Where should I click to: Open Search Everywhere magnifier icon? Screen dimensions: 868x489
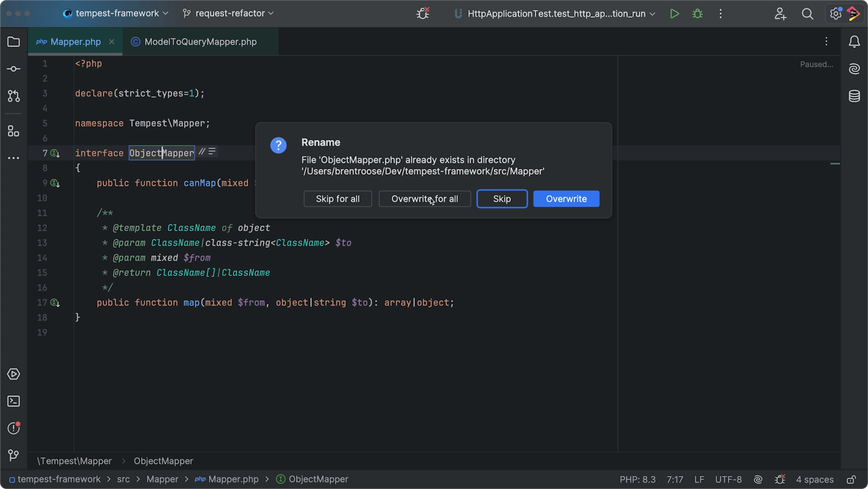(808, 14)
